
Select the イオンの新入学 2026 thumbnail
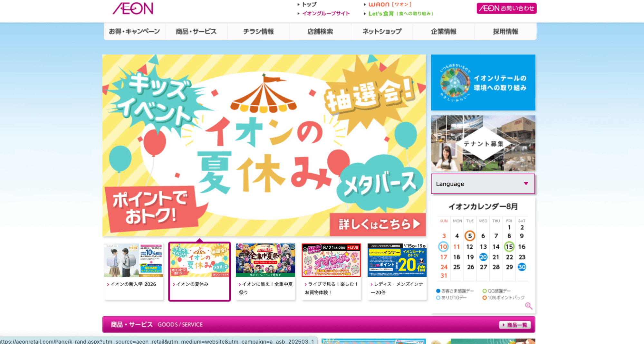tap(133, 272)
